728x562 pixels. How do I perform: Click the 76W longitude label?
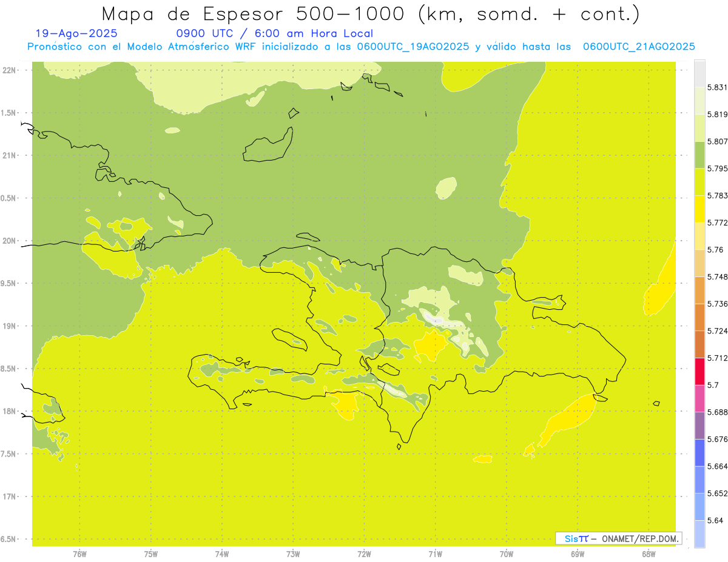79,554
